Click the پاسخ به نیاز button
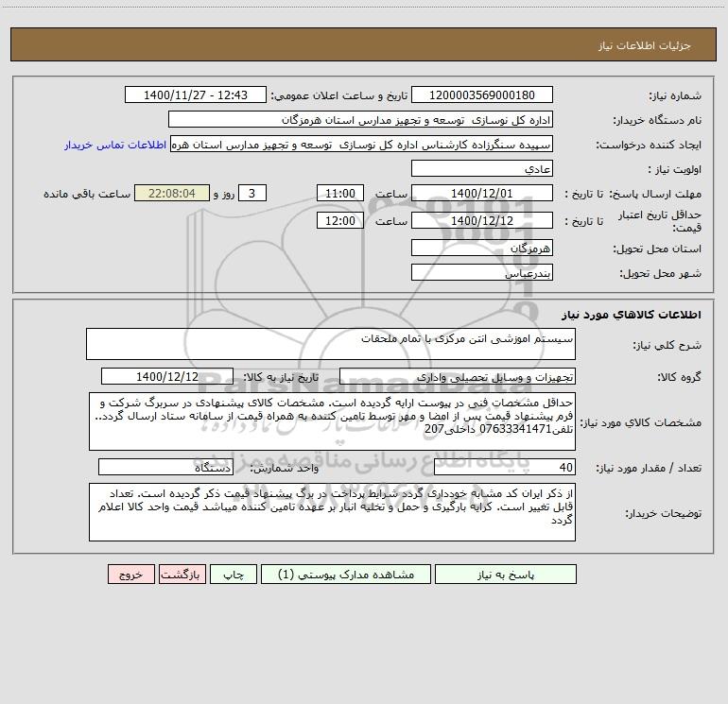The image size is (728, 704). 506,575
